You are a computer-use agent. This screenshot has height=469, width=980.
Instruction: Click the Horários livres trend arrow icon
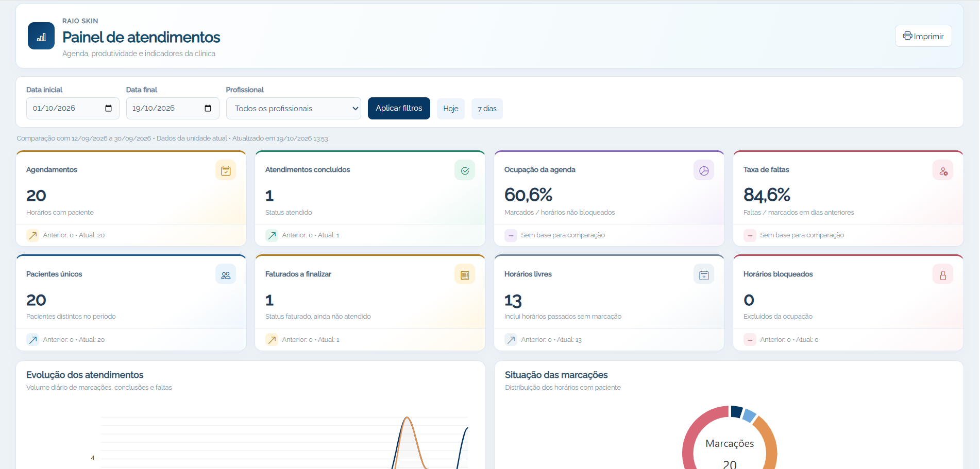point(511,340)
